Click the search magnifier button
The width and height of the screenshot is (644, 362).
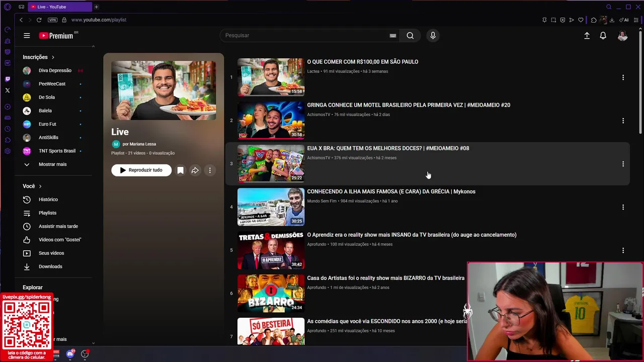pyautogui.click(x=410, y=36)
